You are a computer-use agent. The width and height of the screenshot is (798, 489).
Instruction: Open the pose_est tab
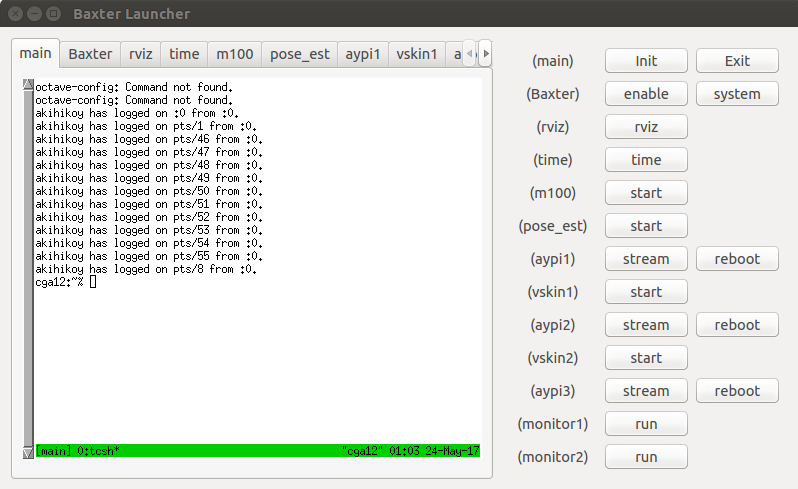point(299,54)
